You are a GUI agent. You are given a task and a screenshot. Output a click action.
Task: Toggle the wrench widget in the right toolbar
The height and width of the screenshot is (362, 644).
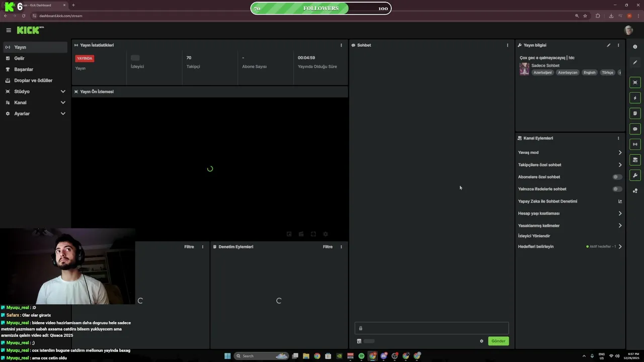pyautogui.click(x=635, y=175)
